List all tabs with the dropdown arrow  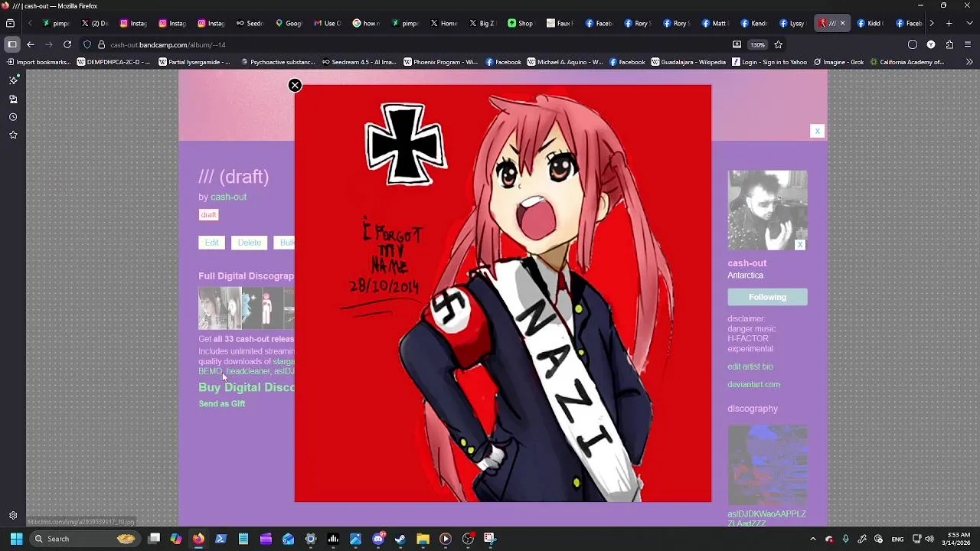[x=968, y=23]
